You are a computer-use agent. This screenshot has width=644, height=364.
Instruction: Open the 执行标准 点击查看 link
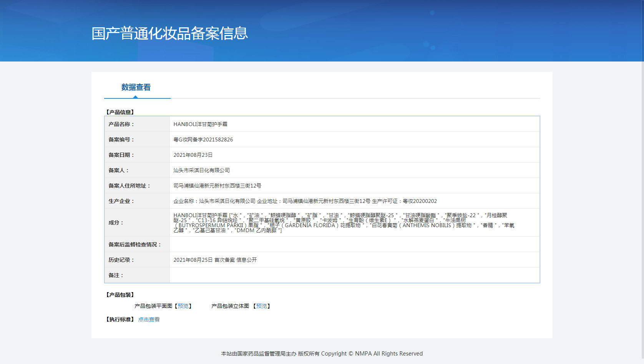149,319
